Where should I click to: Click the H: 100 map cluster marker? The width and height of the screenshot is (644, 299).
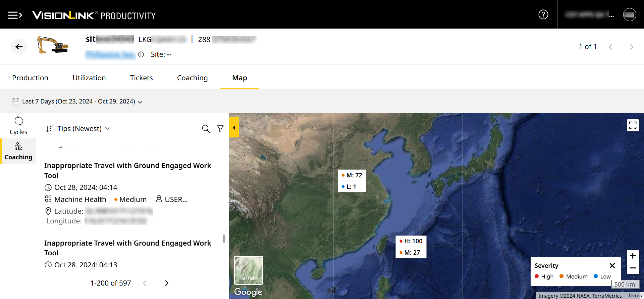pyautogui.click(x=411, y=241)
